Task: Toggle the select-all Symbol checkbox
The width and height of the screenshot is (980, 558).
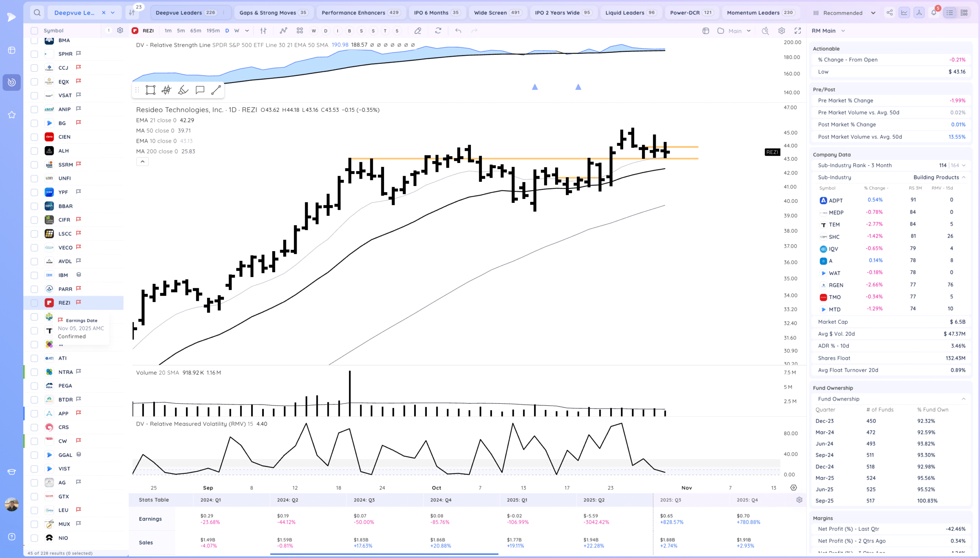Action: 34,31
